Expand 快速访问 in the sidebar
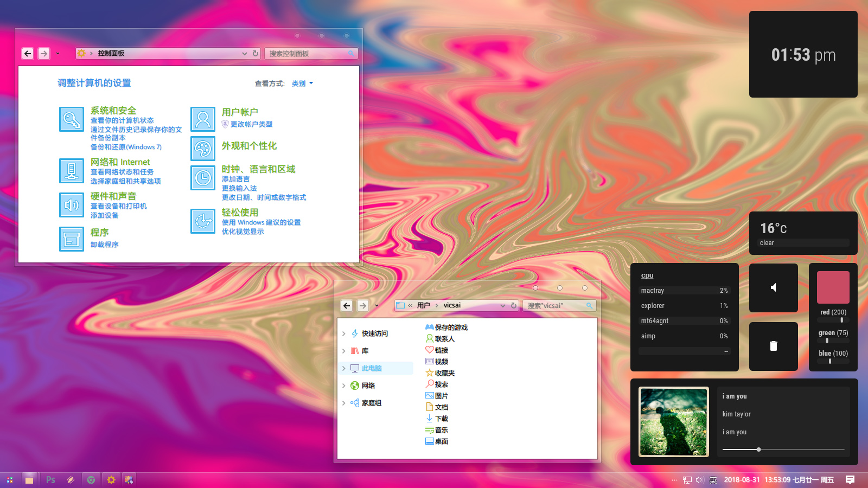 (x=344, y=333)
